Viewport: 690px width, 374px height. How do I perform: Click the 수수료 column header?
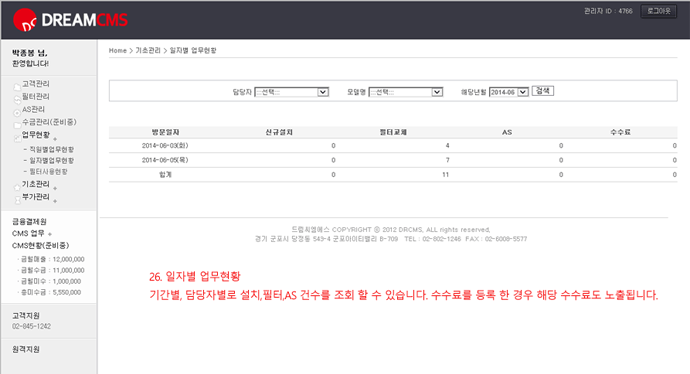(x=620, y=132)
